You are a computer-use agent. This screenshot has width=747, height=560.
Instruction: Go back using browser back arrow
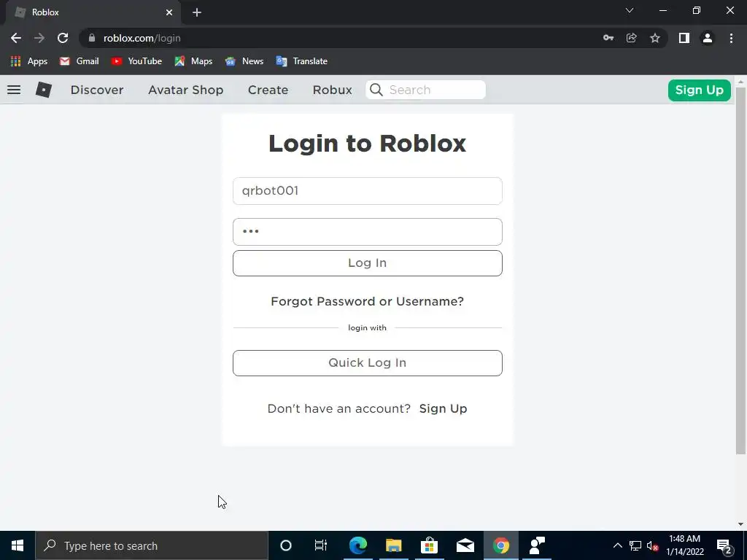click(x=16, y=38)
